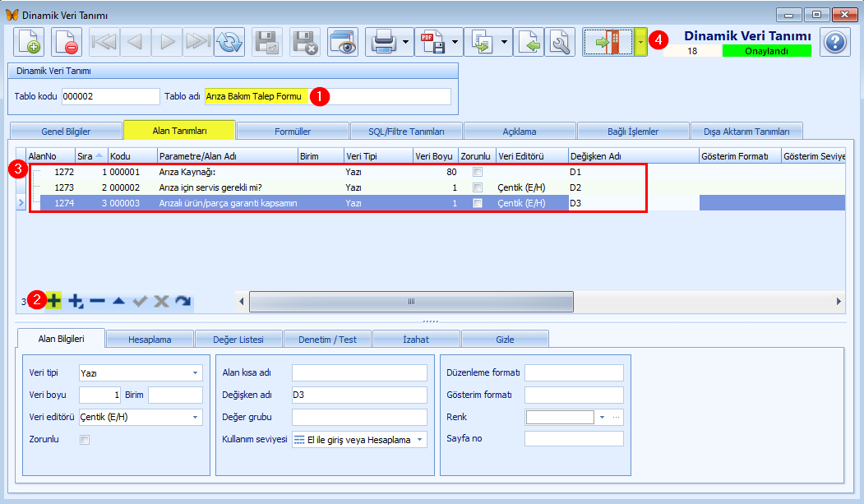
Task: Click the refresh icon in toolbar
Action: [x=229, y=42]
